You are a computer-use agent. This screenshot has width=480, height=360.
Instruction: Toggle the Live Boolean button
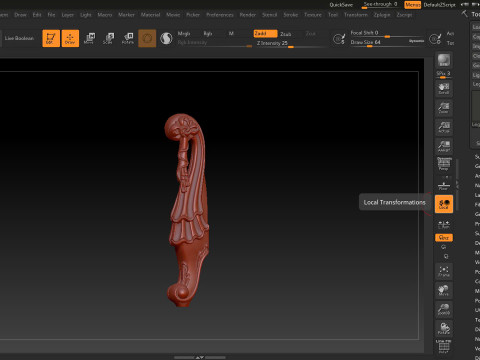tap(19, 38)
